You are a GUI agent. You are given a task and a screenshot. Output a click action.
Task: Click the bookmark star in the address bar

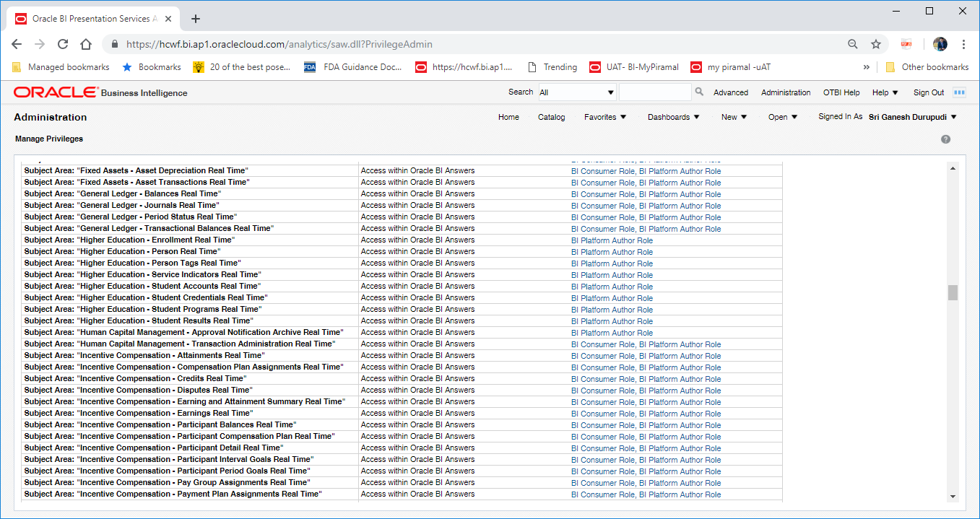click(875, 43)
